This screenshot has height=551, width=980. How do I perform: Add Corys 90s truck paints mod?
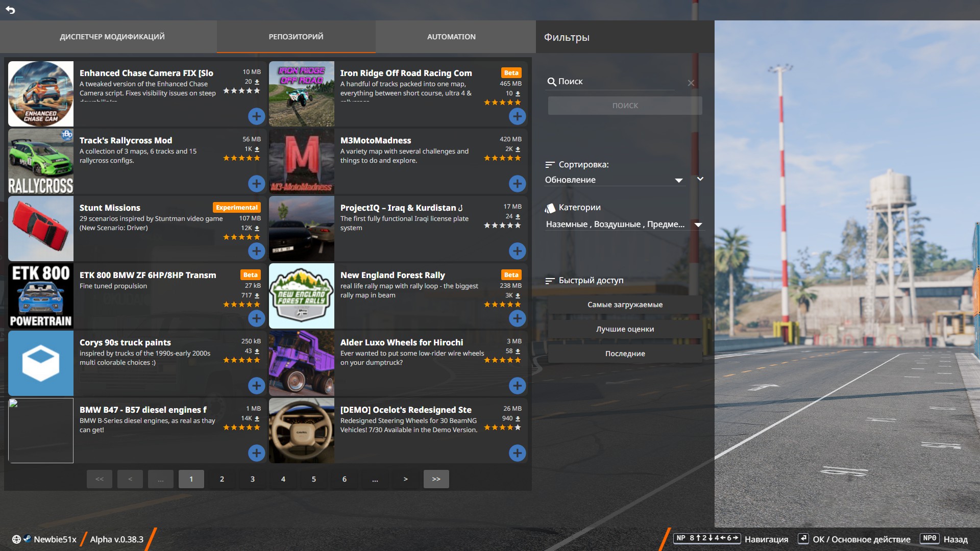click(x=256, y=386)
